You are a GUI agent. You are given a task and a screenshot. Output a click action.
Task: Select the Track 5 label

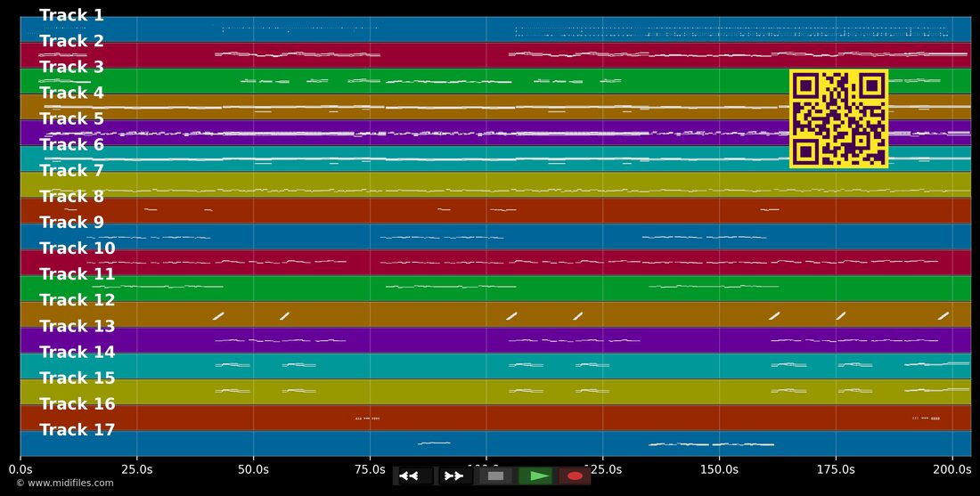tap(72, 118)
